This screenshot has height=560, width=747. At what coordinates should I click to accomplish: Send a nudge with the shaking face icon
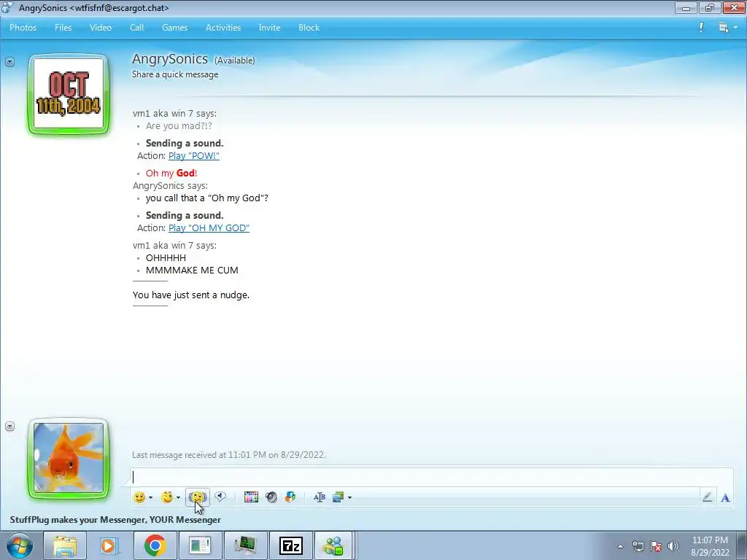197,497
